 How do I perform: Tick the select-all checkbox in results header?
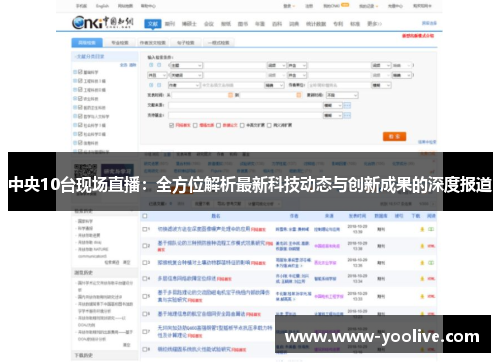[x=145, y=216]
